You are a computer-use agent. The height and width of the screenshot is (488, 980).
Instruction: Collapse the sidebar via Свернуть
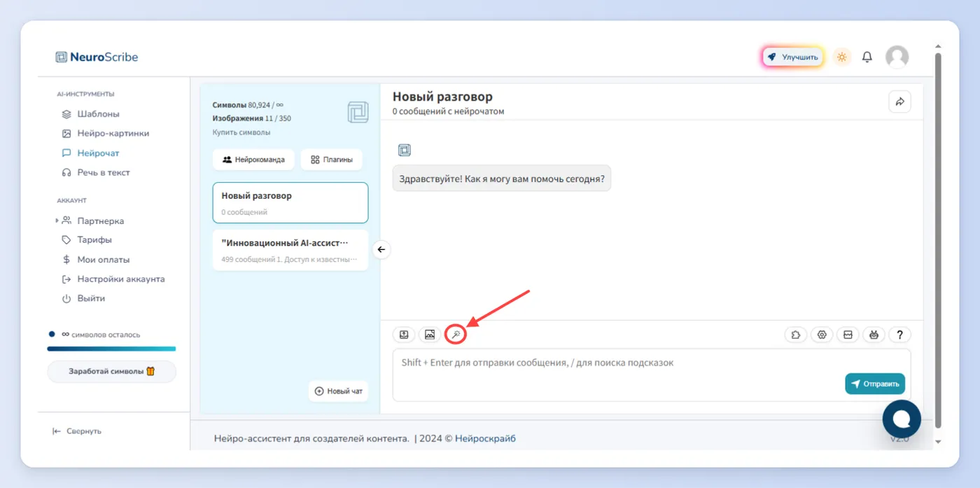click(x=77, y=431)
